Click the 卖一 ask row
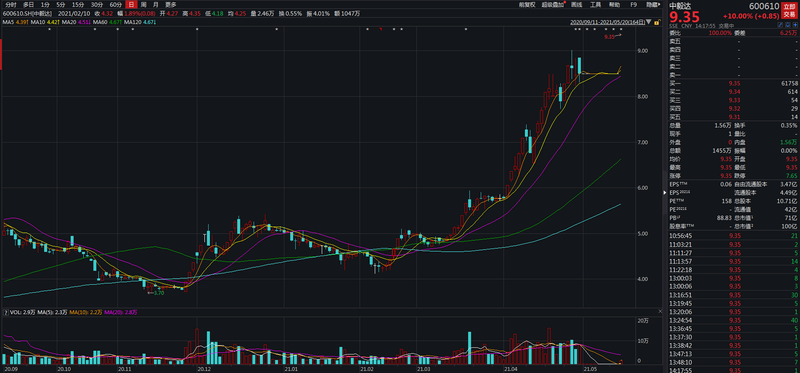Viewport: 800px width, 373px height. 733,74
